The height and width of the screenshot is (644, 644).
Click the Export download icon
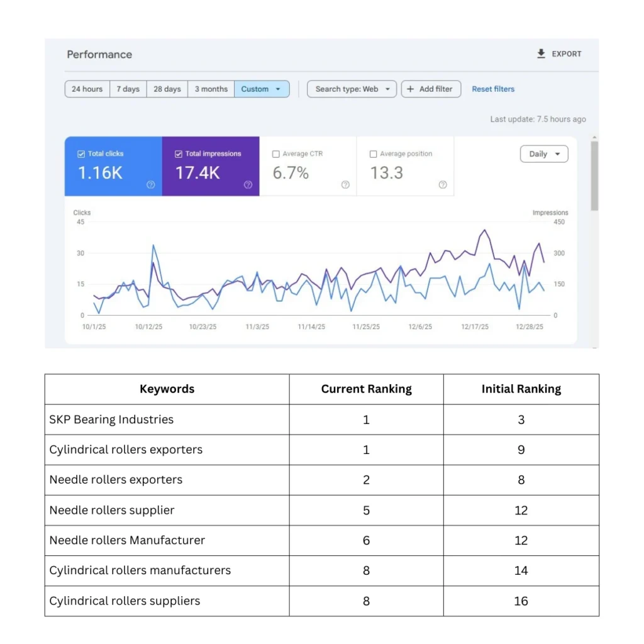pos(541,54)
